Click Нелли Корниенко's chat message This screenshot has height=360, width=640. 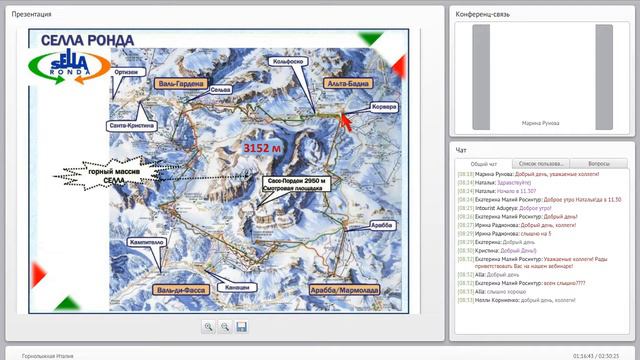(516, 300)
